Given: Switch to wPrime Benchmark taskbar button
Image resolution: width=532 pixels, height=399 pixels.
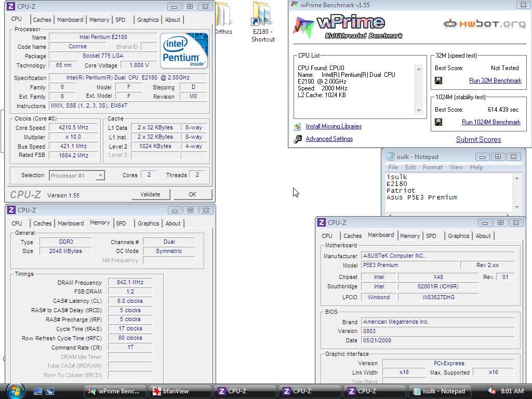Looking at the screenshot, I should [115, 391].
